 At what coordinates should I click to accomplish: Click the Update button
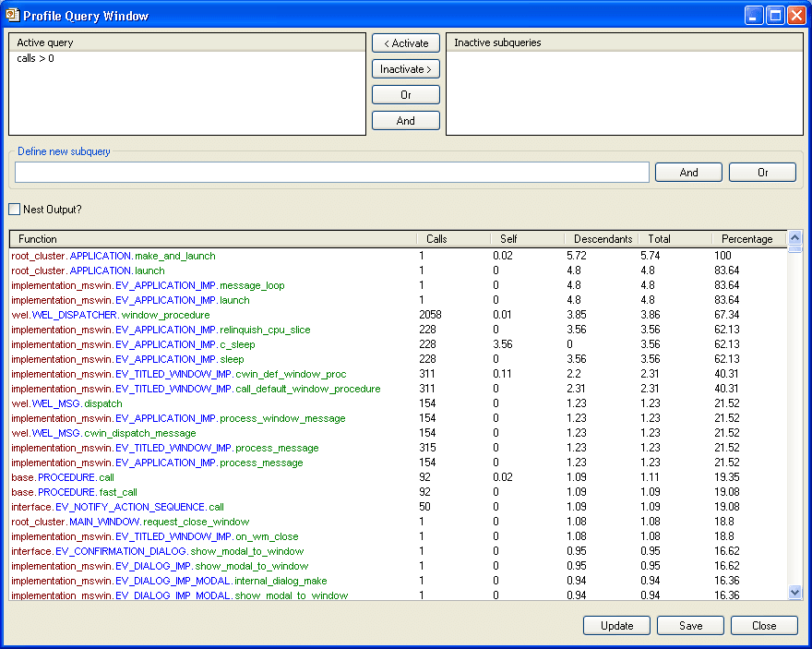[616, 626]
